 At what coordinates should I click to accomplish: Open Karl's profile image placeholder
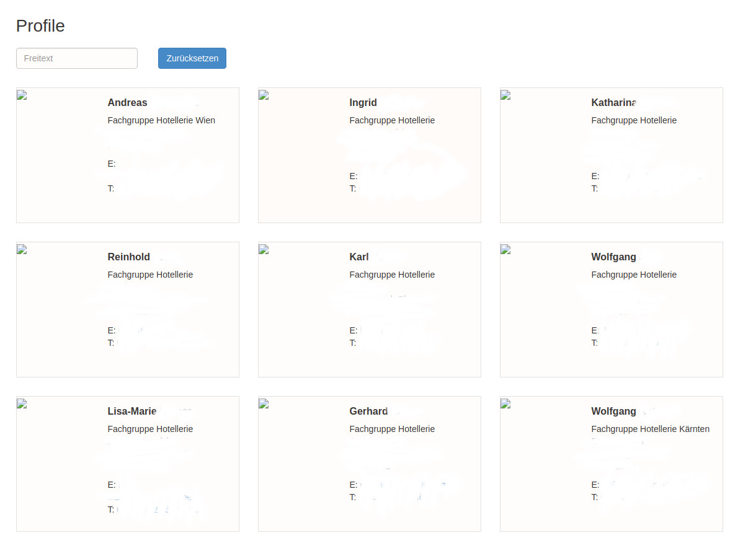[x=264, y=249]
